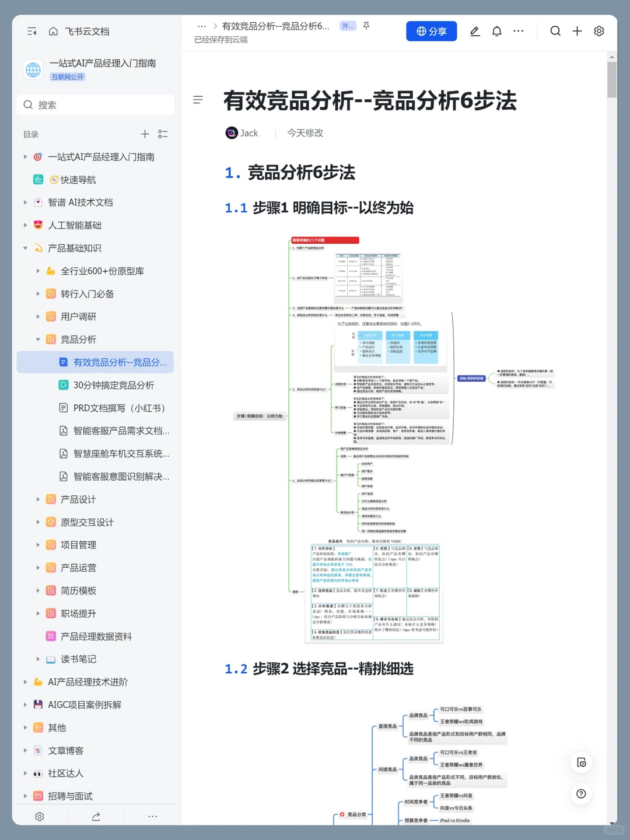Viewport: 630px width, 840px height.
Task: Click the breadcrumb overflow menu before the title
Action: (202, 26)
